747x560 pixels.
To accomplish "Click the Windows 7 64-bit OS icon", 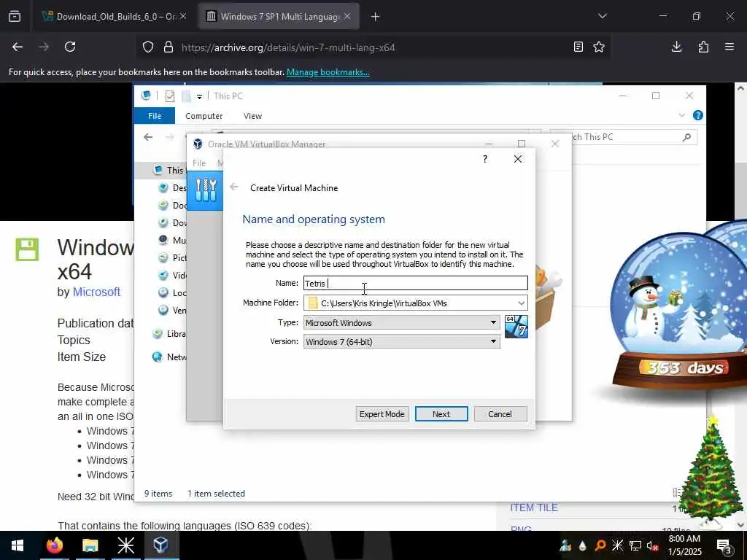I will tap(516, 327).
